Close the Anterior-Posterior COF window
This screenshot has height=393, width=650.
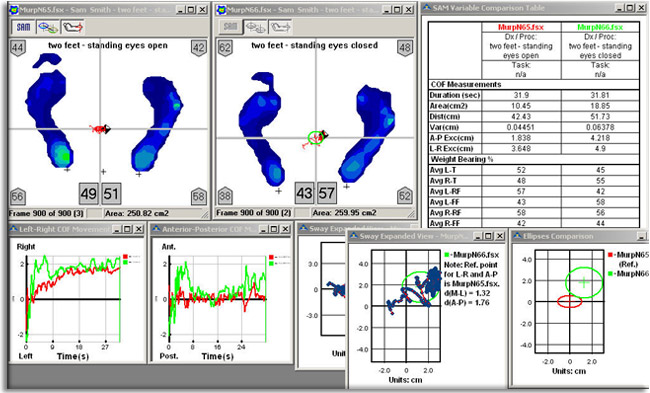(285, 229)
